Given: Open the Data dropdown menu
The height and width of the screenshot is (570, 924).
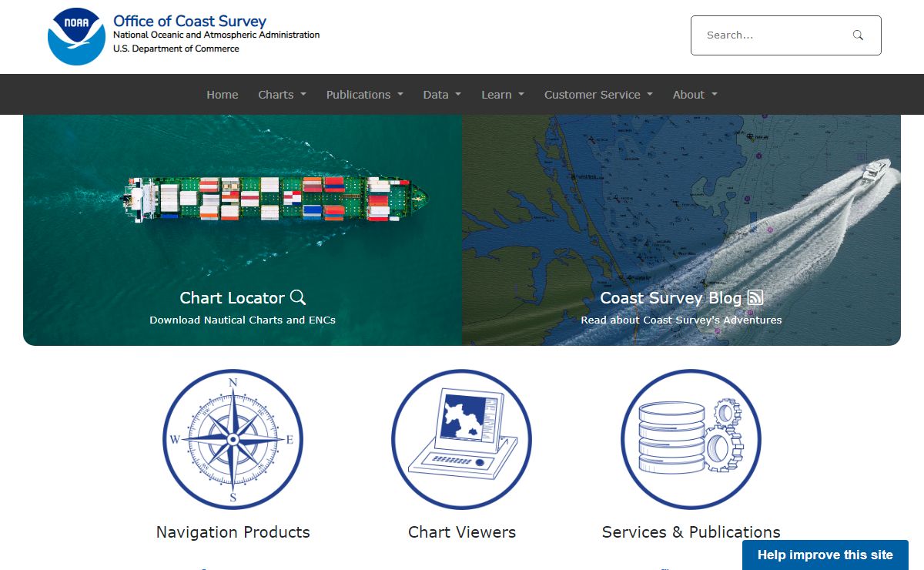Looking at the screenshot, I should pyautogui.click(x=442, y=95).
